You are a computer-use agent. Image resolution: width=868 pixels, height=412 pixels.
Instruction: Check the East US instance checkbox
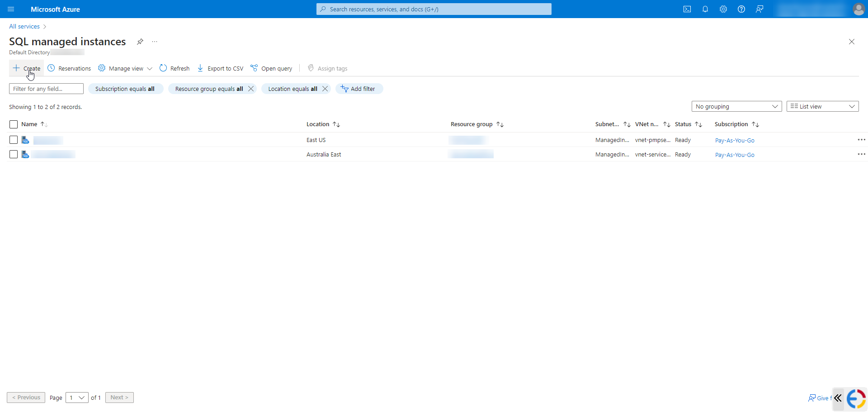(13, 140)
